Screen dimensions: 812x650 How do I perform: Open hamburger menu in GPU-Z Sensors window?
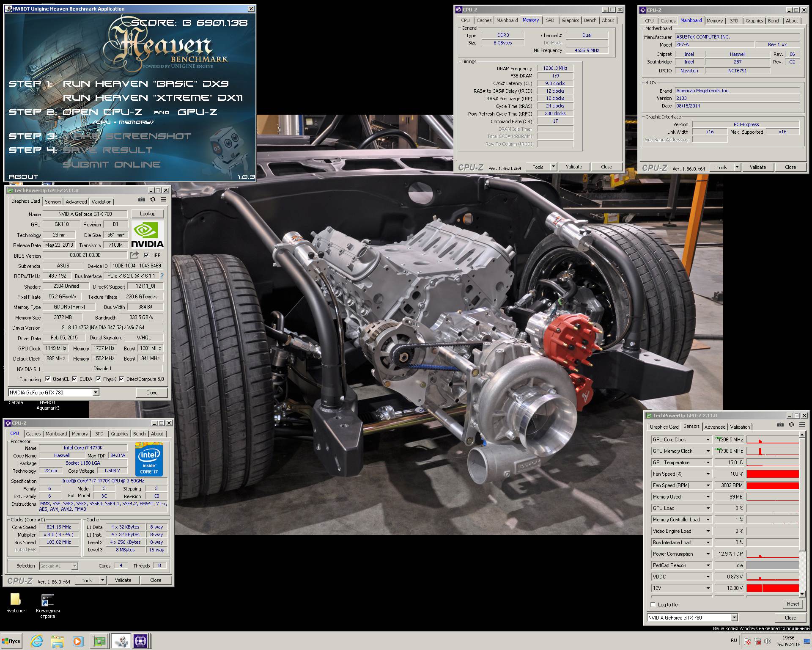802,425
